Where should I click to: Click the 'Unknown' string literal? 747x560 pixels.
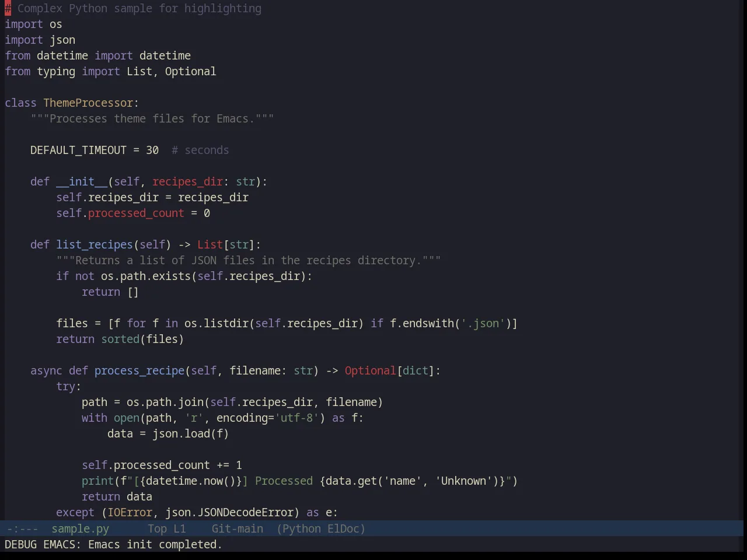point(463,481)
